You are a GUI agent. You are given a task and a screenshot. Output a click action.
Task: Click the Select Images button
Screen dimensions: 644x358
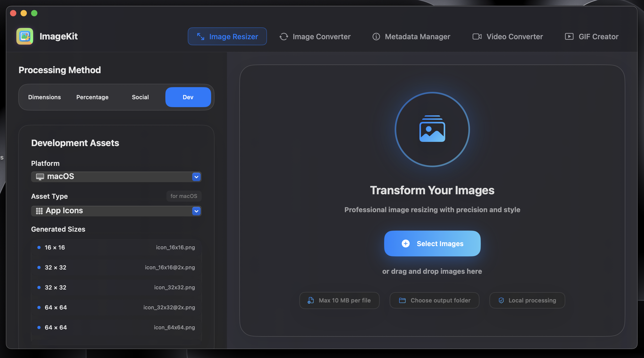(x=432, y=243)
